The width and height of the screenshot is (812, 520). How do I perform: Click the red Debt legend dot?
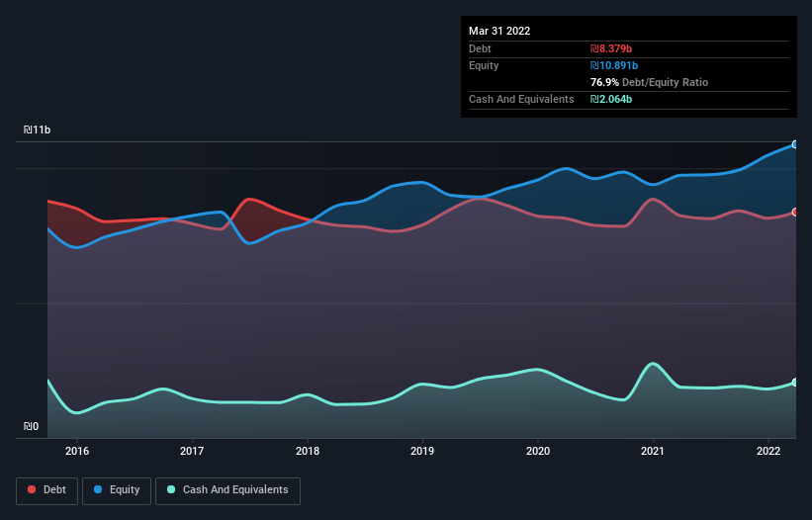click(x=32, y=489)
